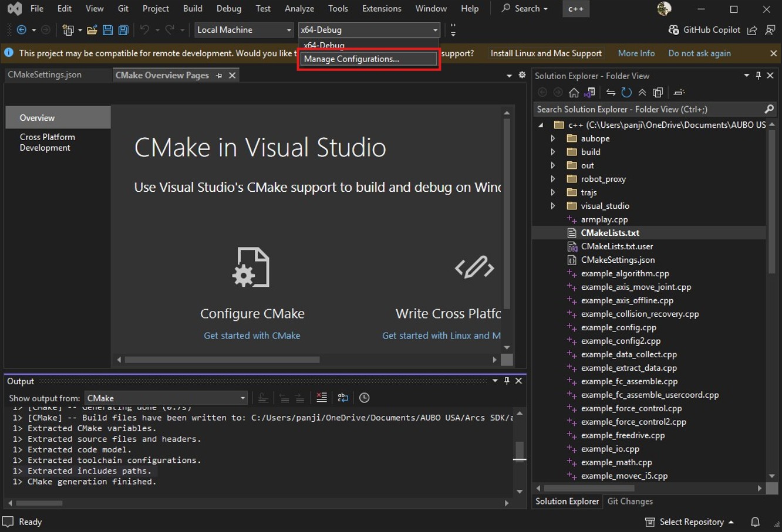Select armplay.cpp file in tree

pyautogui.click(x=604, y=219)
